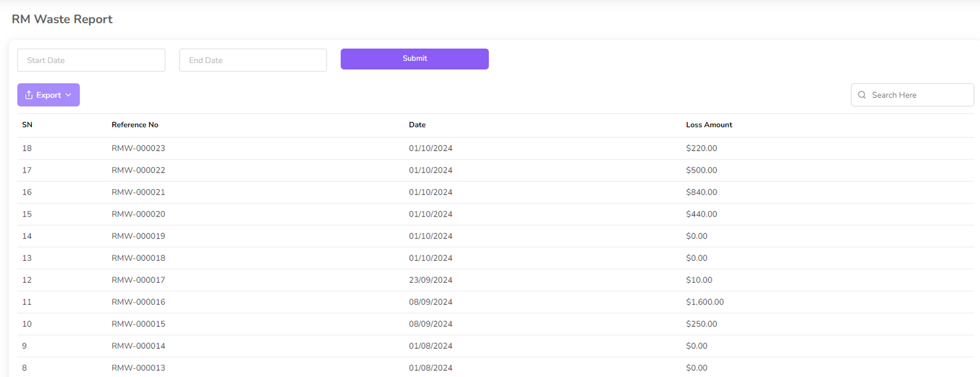Click the search magnifier icon
Screen dimensions: 980x377
[862, 95]
